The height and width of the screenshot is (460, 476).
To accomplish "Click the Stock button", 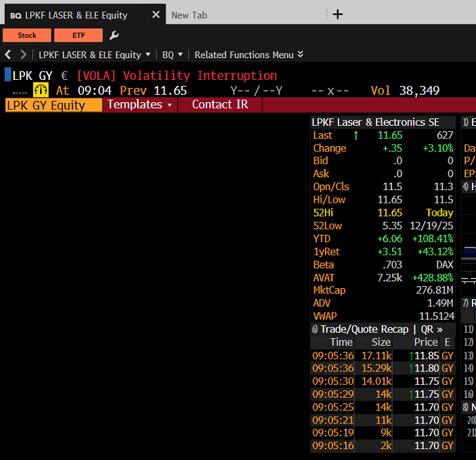I will 27,35.
